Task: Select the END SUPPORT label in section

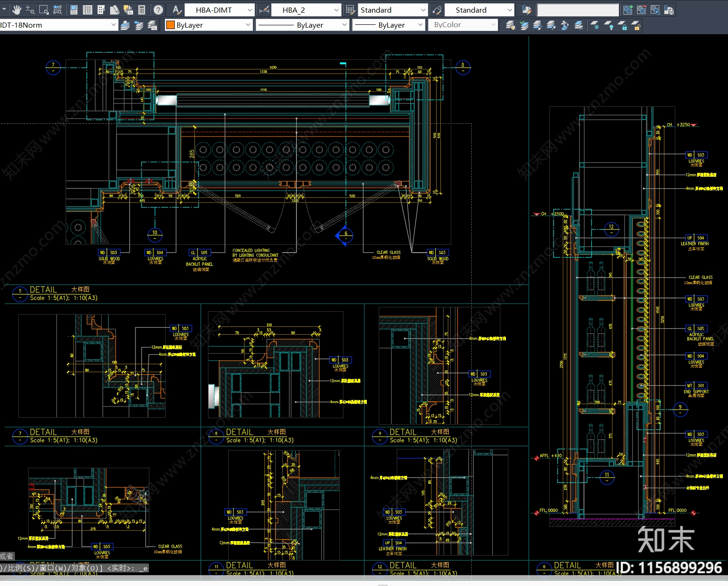Action: point(696,391)
